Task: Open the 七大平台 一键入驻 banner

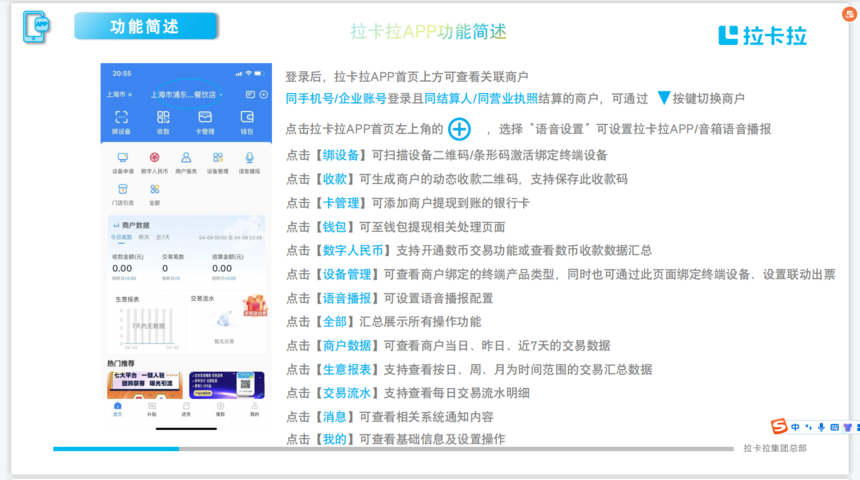Action: pos(145,385)
